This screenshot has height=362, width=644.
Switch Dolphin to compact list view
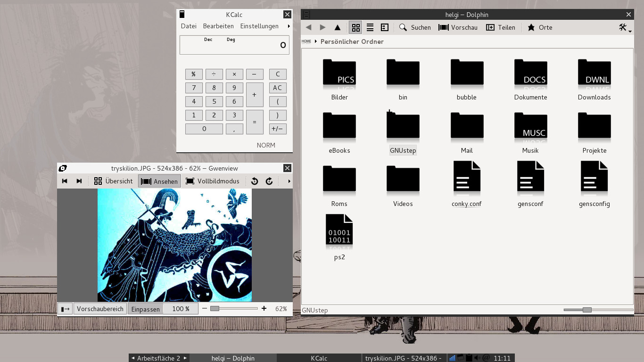tap(370, 27)
